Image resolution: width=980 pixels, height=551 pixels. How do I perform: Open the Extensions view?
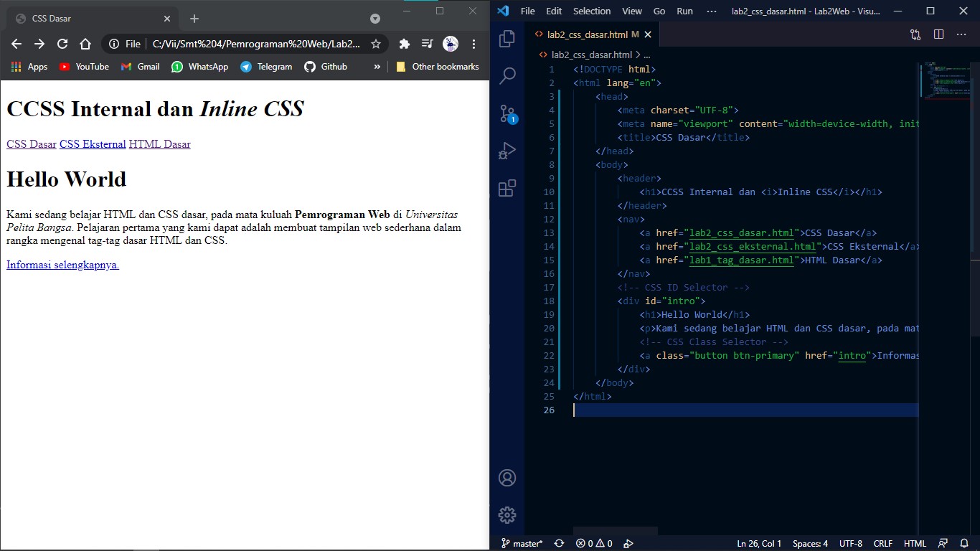[x=507, y=187]
